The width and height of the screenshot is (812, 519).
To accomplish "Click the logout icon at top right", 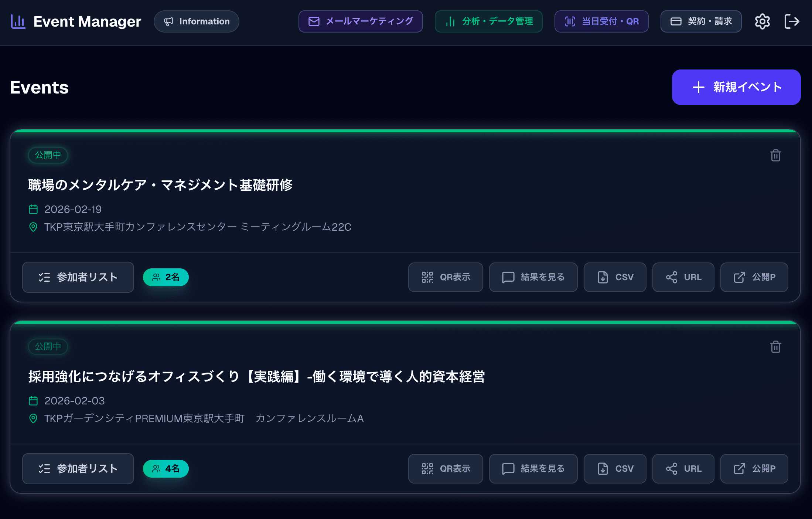I will (x=792, y=21).
